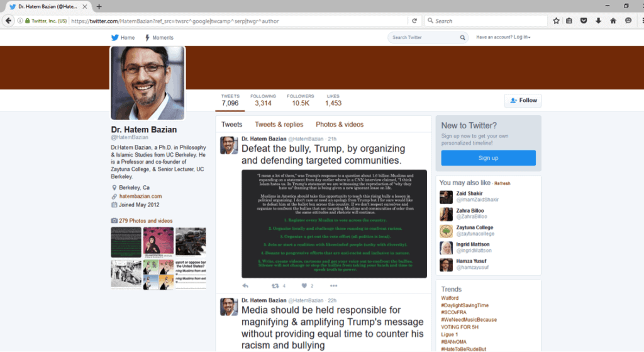The image size is (644, 352).
Task: Like the first tweet with the heart icon
Action: pyautogui.click(x=304, y=285)
